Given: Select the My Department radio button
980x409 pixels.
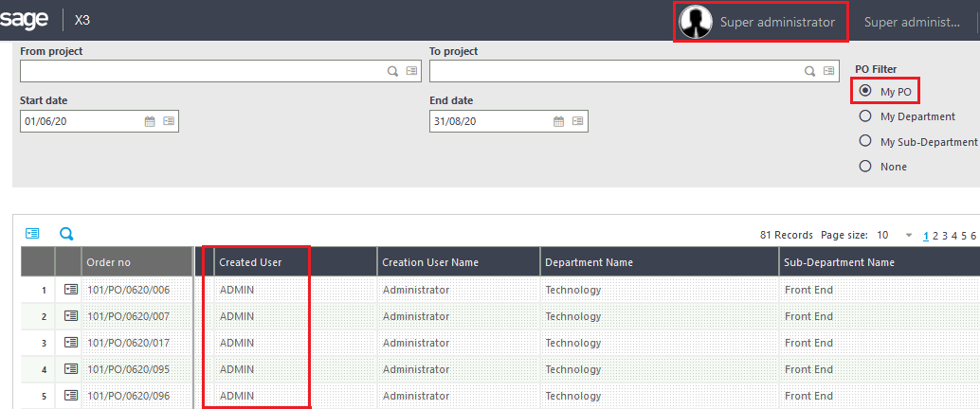Looking at the screenshot, I should [865, 116].
